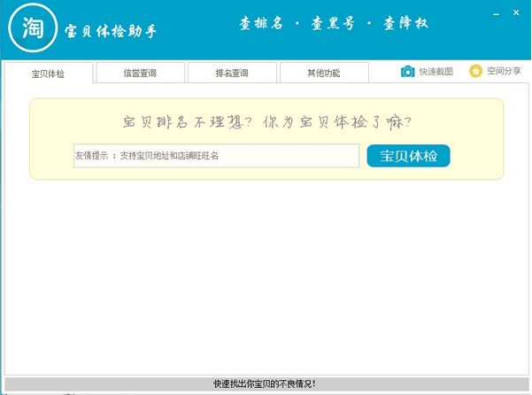532x395 pixels.
Task: Close the 宝贝体检助手 window
Action: pyautogui.click(x=516, y=11)
